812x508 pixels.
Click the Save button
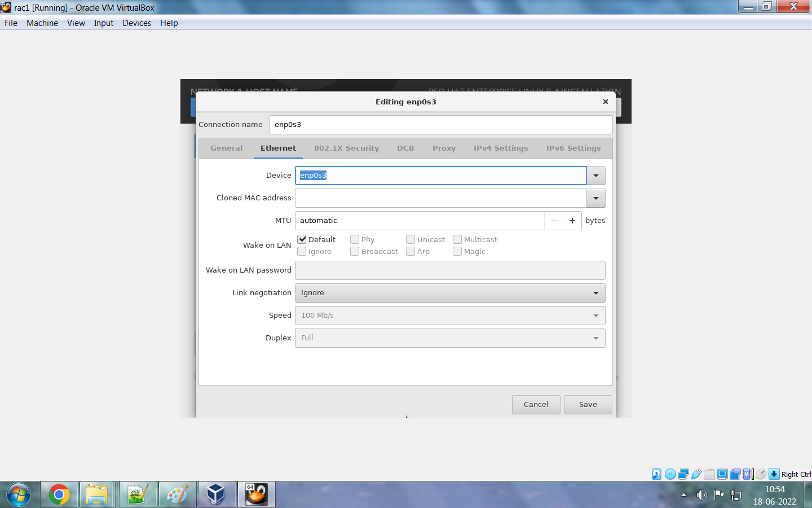[588, 404]
